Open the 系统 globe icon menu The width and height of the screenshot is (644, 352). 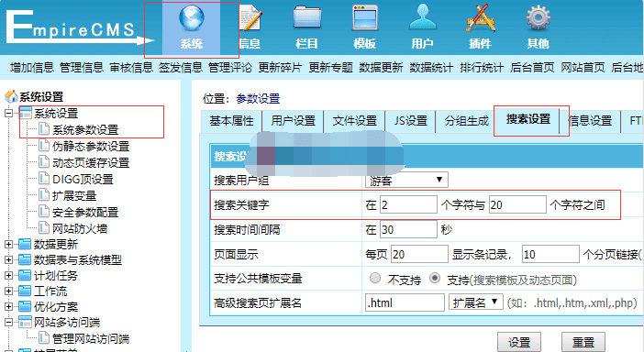(192, 27)
